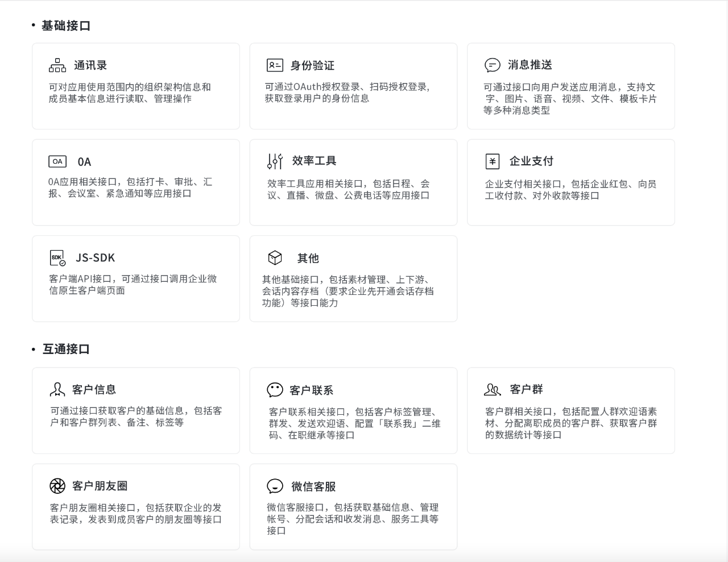Click the 其他 cube icon
Image resolution: width=728 pixels, height=562 pixels.
coord(275,258)
